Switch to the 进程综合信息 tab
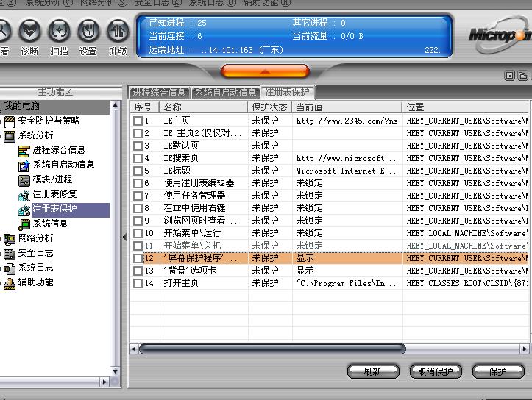532x400 pixels. point(159,93)
